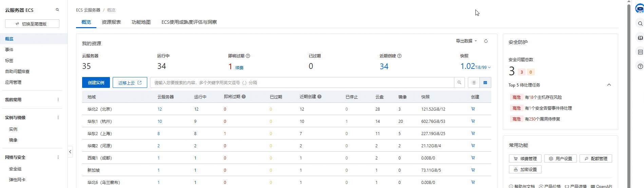Open more options for 网络与安全
Image resolution: width=644 pixels, height=188 pixels.
tap(58, 157)
